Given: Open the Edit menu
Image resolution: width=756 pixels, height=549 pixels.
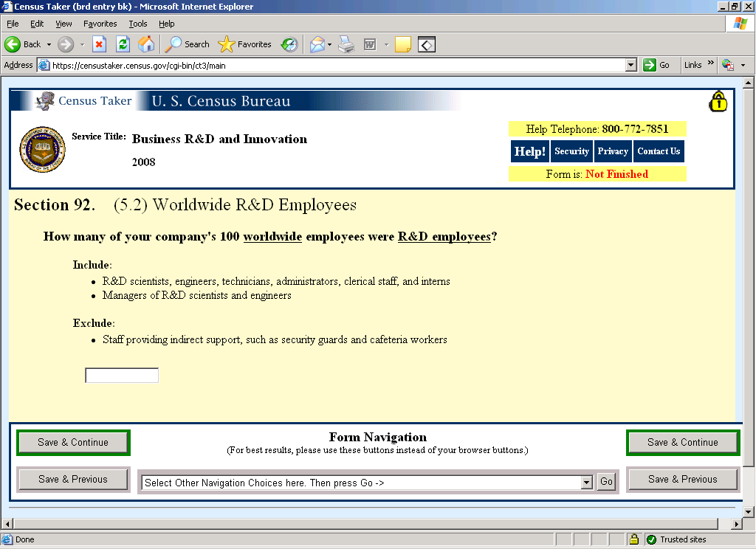Looking at the screenshot, I should coord(37,24).
